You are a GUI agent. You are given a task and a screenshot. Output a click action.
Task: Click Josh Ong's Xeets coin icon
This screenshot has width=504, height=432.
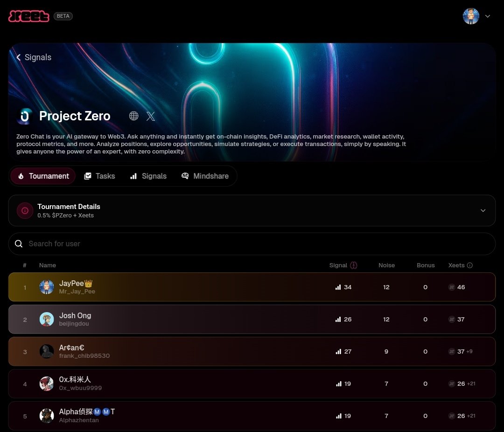click(x=452, y=319)
